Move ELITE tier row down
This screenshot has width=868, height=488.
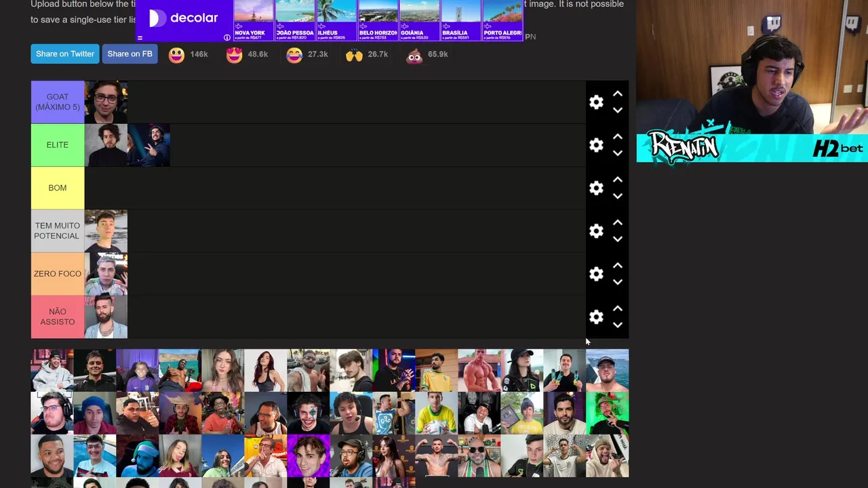[x=618, y=153]
